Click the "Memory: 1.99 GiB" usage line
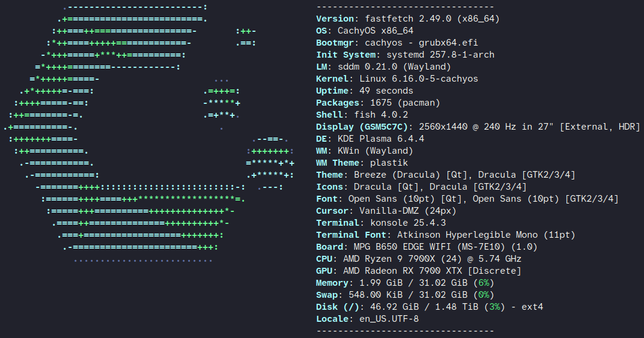 (405, 283)
